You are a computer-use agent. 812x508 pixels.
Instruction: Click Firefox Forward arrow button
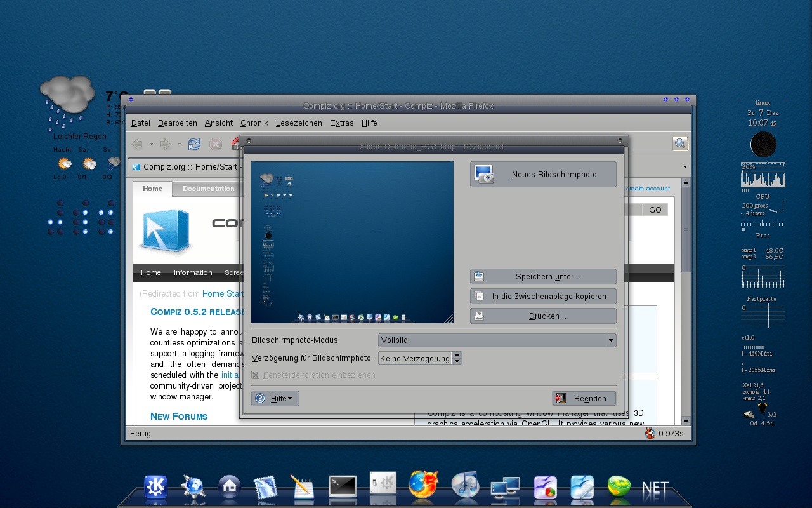pos(166,144)
